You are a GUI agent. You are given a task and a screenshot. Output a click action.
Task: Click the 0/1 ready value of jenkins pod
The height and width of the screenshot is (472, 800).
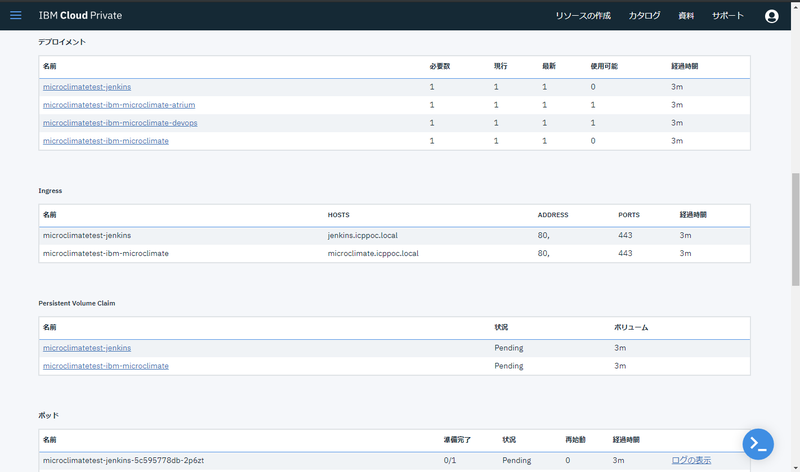(449, 460)
